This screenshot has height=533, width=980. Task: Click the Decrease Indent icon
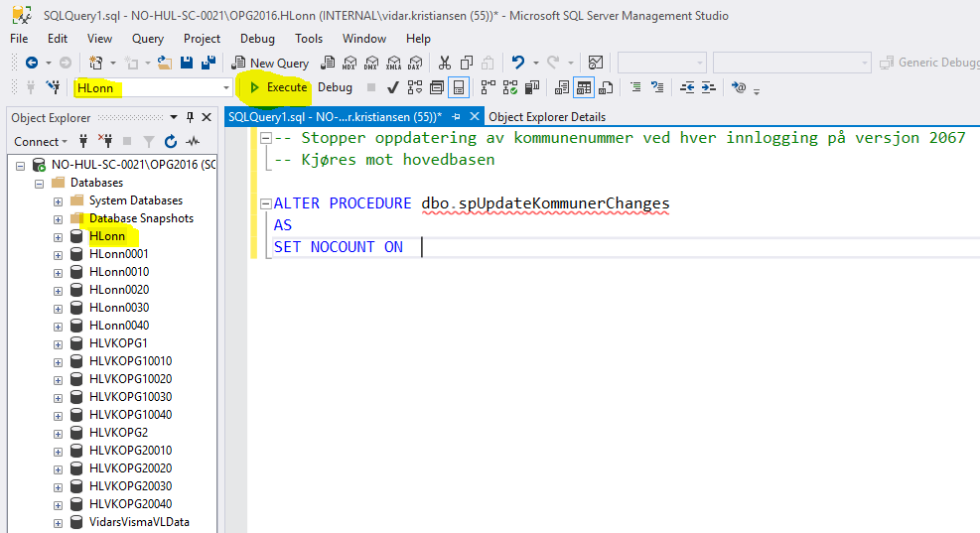687,87
